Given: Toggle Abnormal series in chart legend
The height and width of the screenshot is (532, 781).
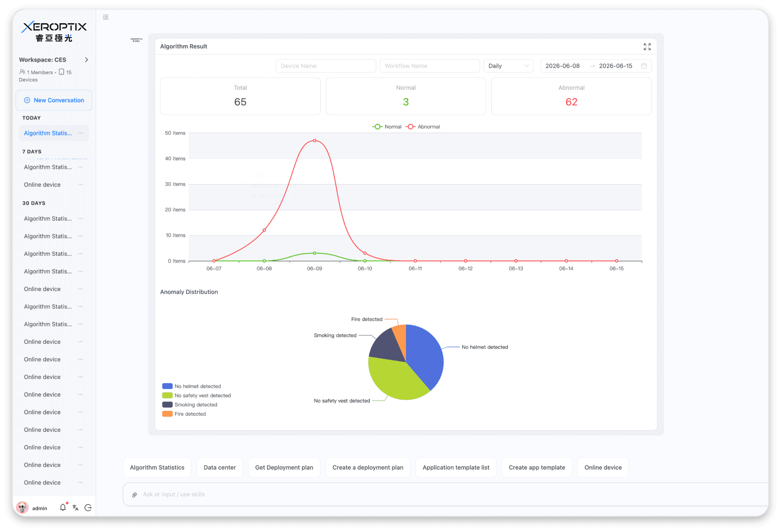Looking at the screenshot, I should [x=423, y=127].
